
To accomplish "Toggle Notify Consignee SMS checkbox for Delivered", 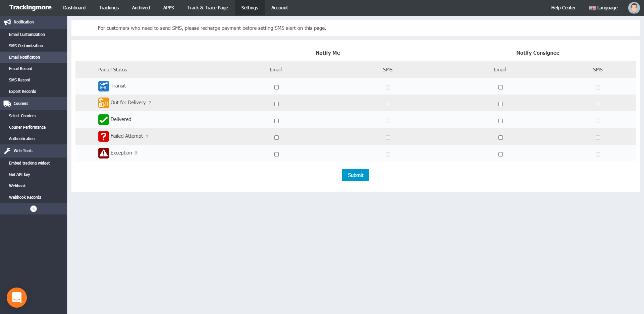I will [598, 121].
